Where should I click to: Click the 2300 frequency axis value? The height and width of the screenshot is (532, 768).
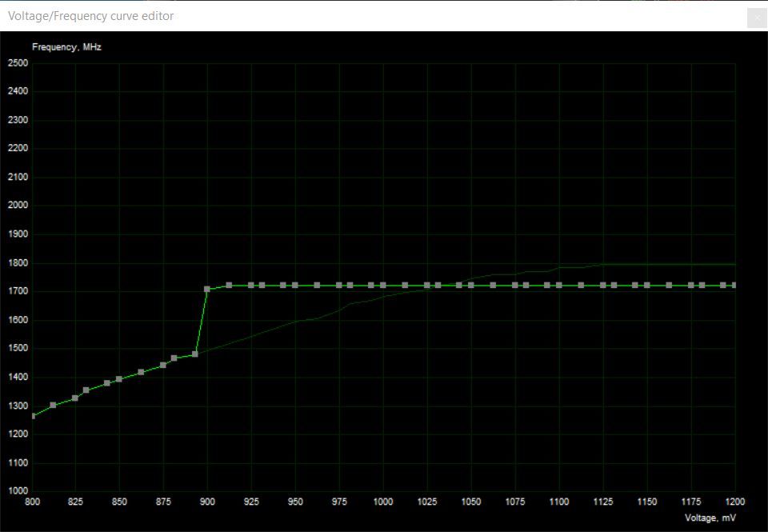[x=18, y=120]
